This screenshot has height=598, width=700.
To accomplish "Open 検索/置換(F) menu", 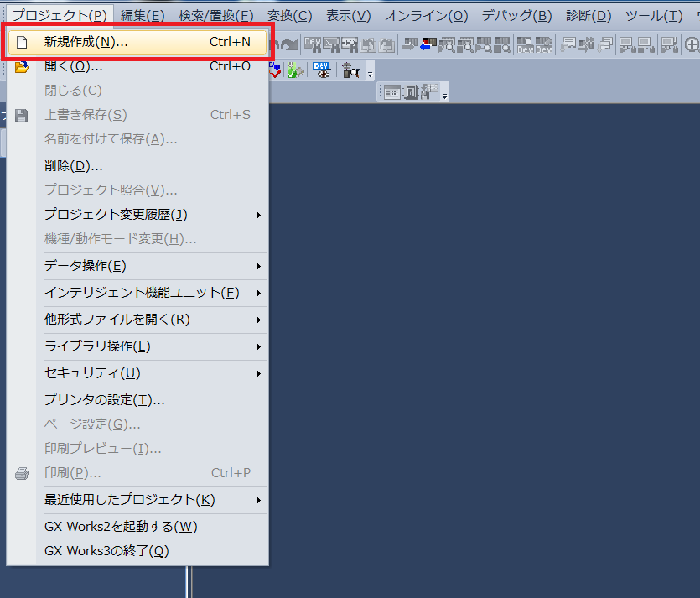I will click(216, 16).
